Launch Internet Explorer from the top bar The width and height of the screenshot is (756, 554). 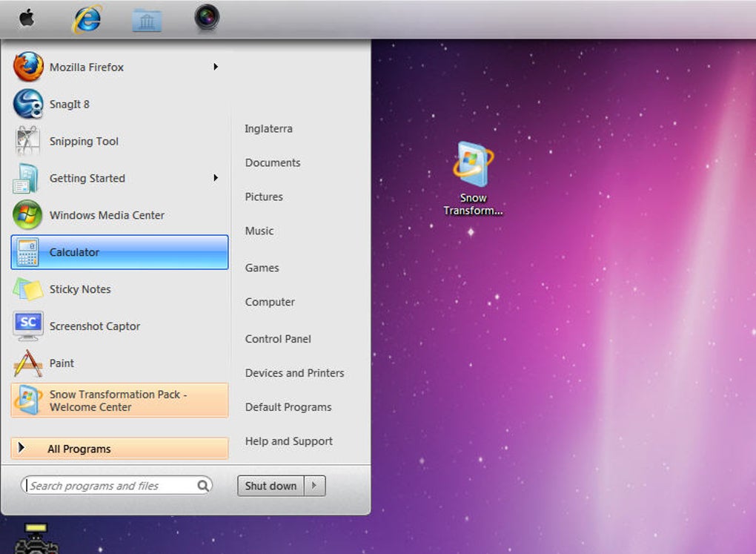(x=87, y=19)
